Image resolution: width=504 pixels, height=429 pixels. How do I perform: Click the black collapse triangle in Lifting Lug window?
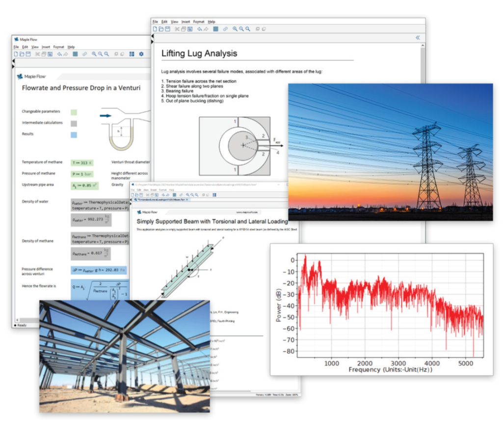[152, 36]
